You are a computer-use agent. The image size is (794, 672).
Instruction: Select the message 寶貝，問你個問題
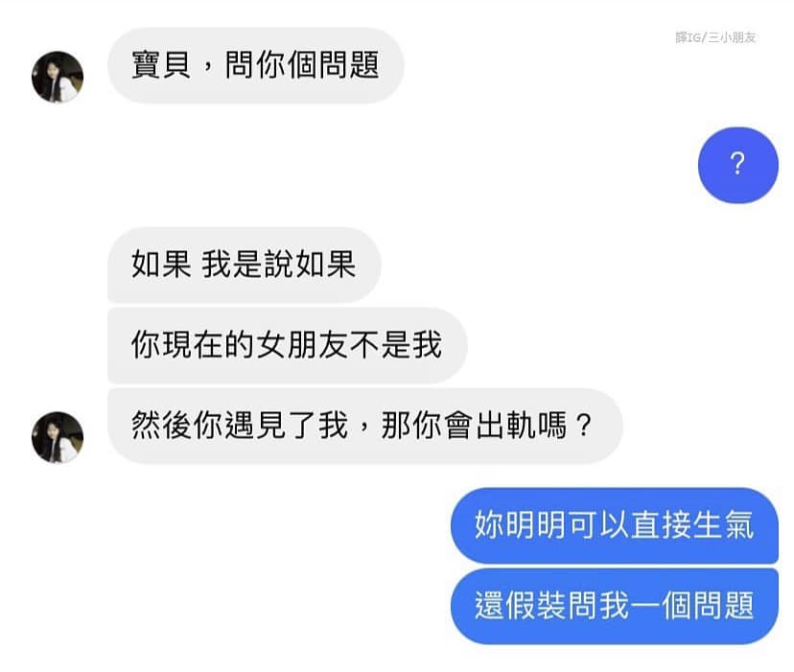(256, 66)
